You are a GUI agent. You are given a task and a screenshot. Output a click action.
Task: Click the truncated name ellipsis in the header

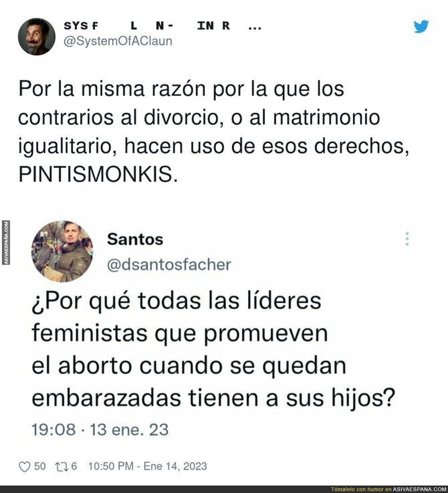tap(255, 28)
